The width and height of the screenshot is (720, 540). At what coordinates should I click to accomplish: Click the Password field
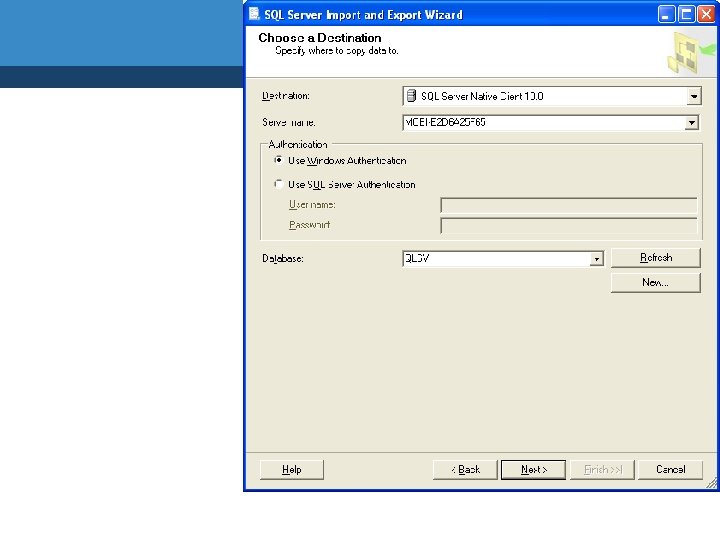coord(568,225)
